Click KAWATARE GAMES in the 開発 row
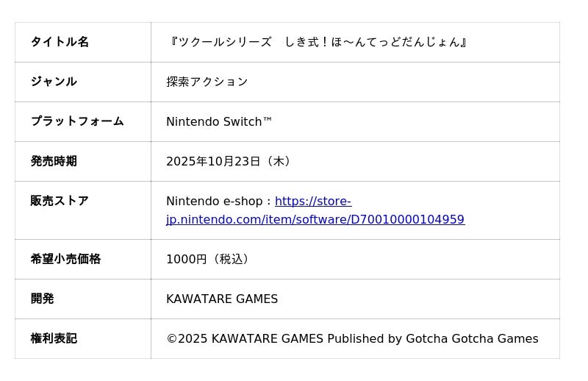Viewport: 588px width, 381px height. (x=222, y=299)
